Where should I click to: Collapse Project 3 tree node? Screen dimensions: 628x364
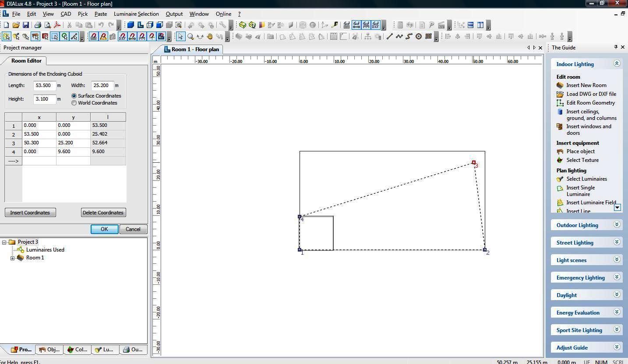4,242
